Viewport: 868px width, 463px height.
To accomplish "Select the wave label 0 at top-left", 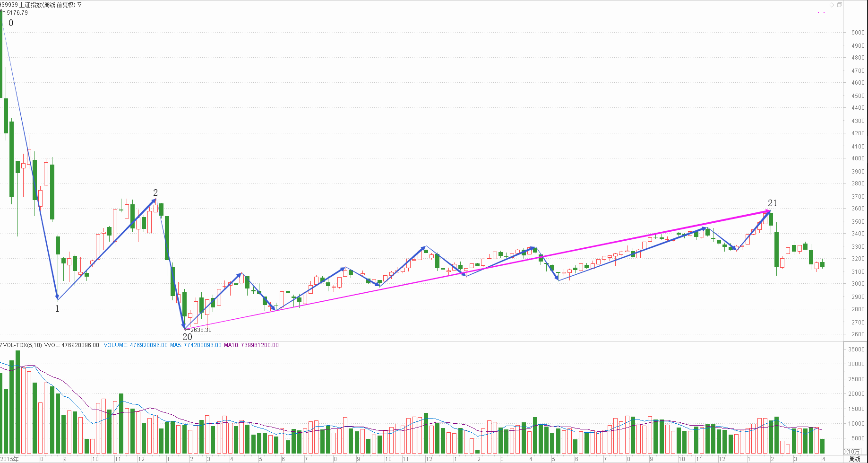I will coord(11,23).
